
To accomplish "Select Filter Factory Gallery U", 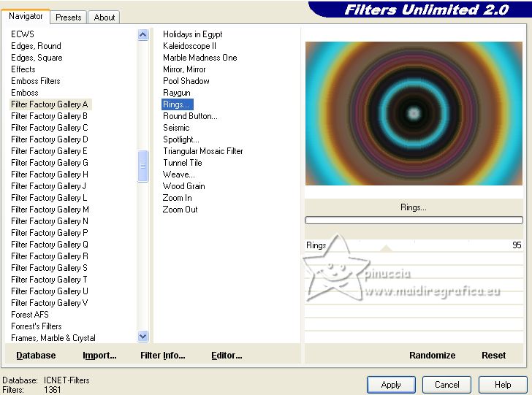I will point(50,291).
